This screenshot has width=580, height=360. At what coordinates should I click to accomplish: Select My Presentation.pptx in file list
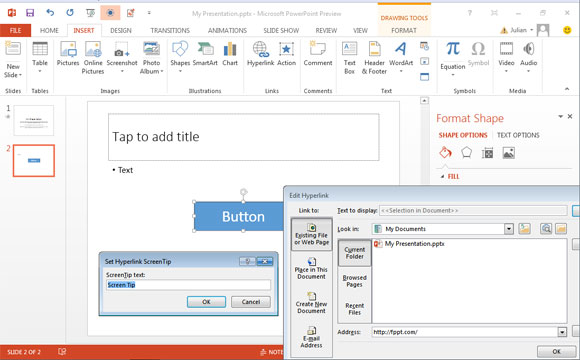[409, 244]
